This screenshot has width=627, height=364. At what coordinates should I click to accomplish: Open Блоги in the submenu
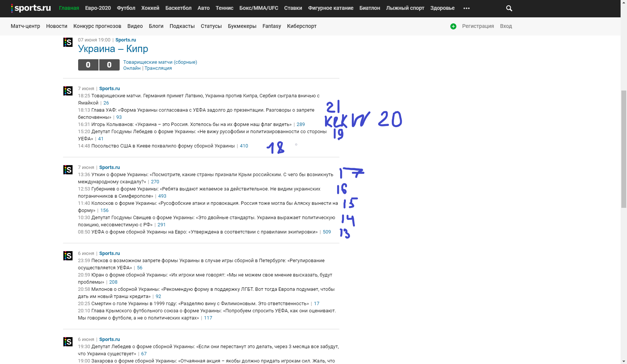(156, 26)
